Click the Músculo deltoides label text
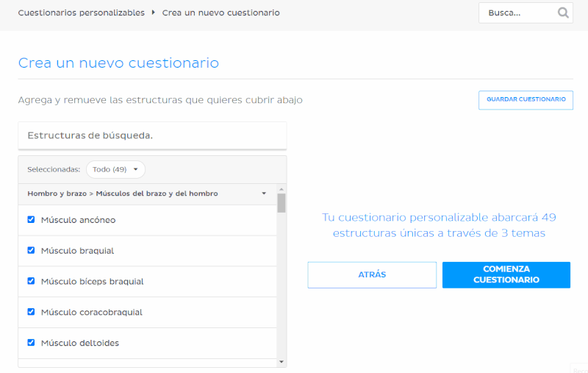The image size is (588, 373). (80, 343)
